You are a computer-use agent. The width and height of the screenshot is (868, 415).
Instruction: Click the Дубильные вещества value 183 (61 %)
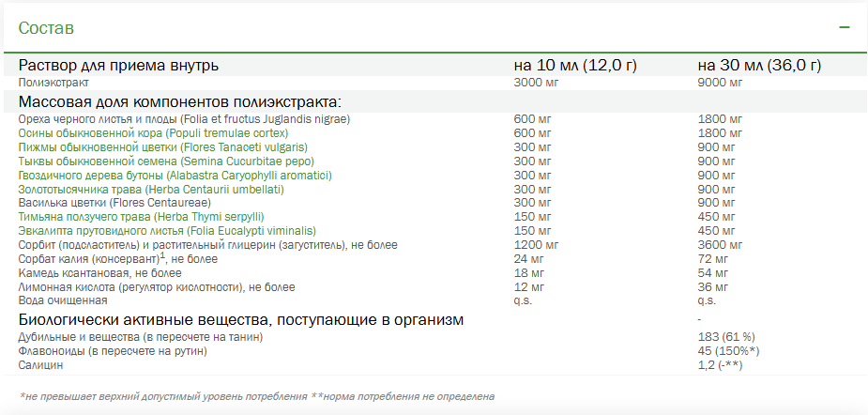coord(726,336)
